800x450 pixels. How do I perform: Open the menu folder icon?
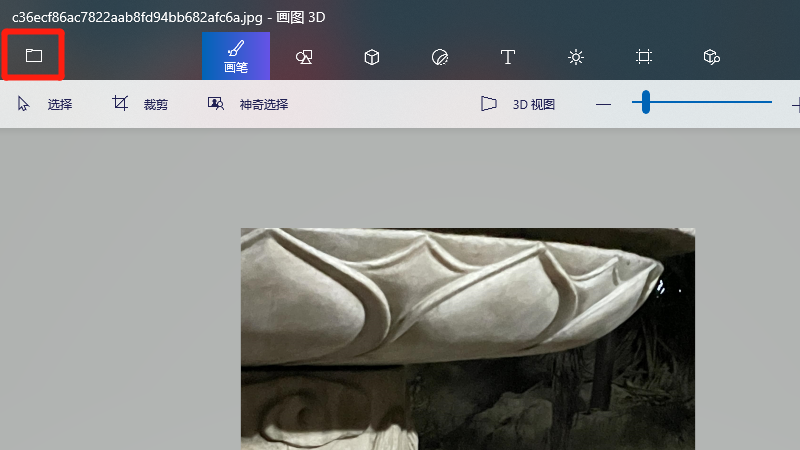tap(33, 56)
